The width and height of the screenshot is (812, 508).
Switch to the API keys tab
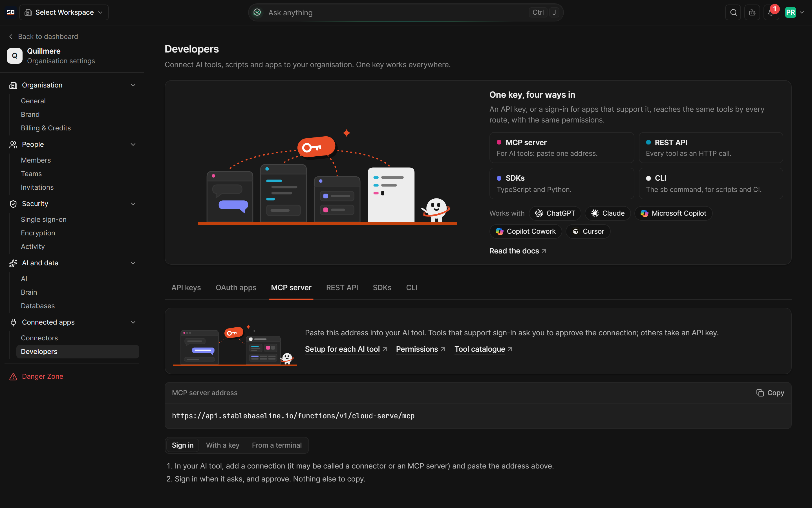click(186, 288)
